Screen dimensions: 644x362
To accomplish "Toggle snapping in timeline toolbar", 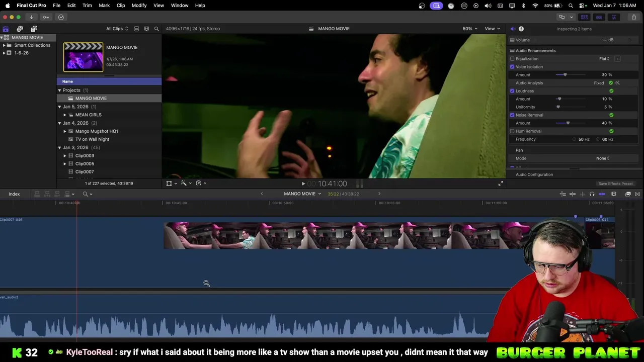I will 602,194.
